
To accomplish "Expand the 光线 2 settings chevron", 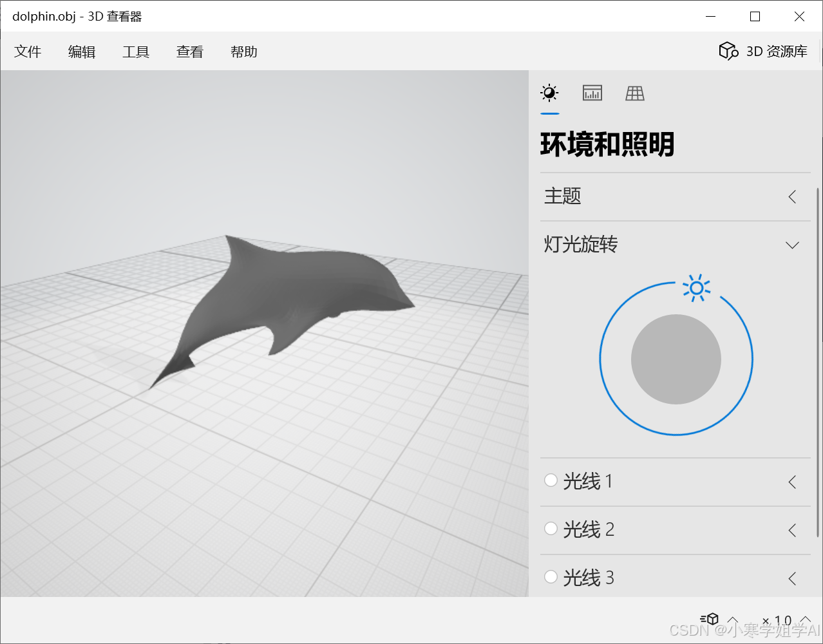I will (x=793, y=530).
